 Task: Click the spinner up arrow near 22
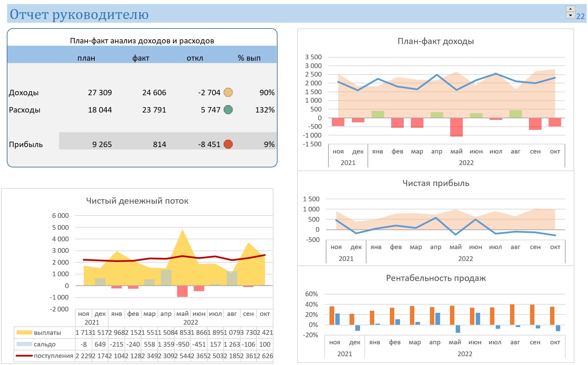click(570, 9)
